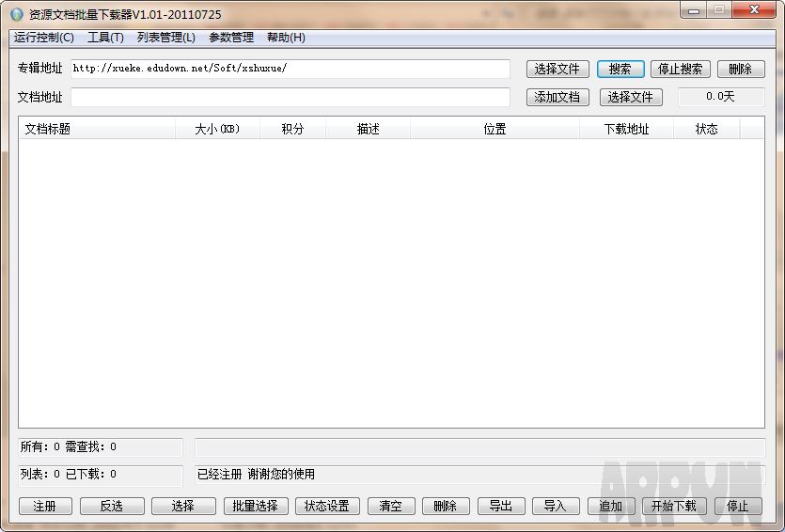Click the 状态设置 button
Image resolution: width=785 pixels, height=532 pixels.
[x=327, y=506]
